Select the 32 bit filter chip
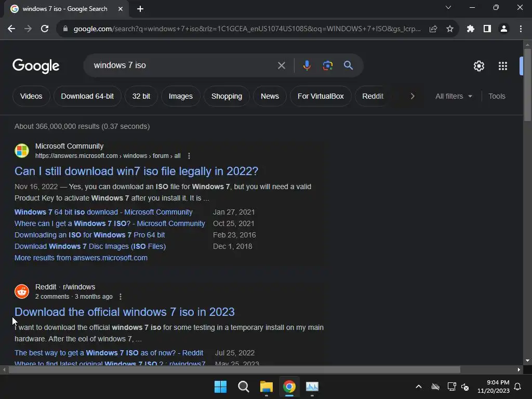 click(141, 96)
